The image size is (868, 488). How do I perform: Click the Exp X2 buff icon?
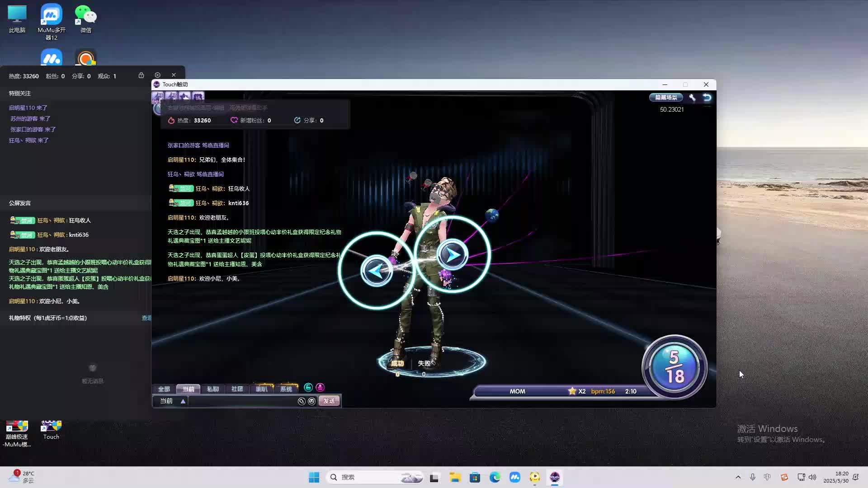tap(158, 97)
